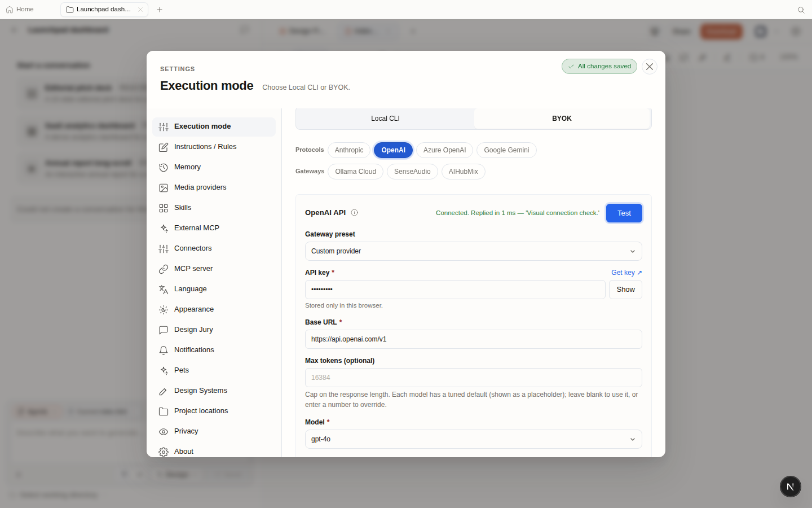Select the Ollama Cloud gateway
Image resolution: width=812 pixels, height=508 pixels.
(x=356, y=172)
